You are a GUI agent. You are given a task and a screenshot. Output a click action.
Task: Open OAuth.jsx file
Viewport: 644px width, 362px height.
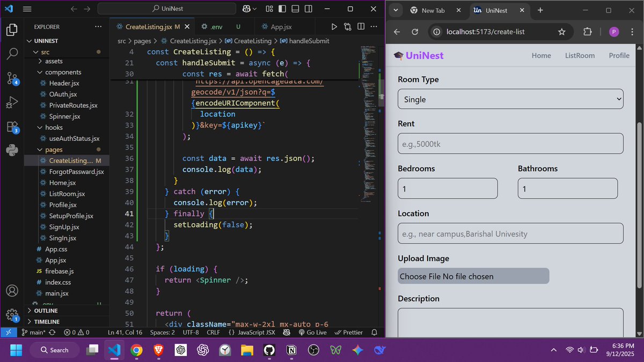pos(63,94)
